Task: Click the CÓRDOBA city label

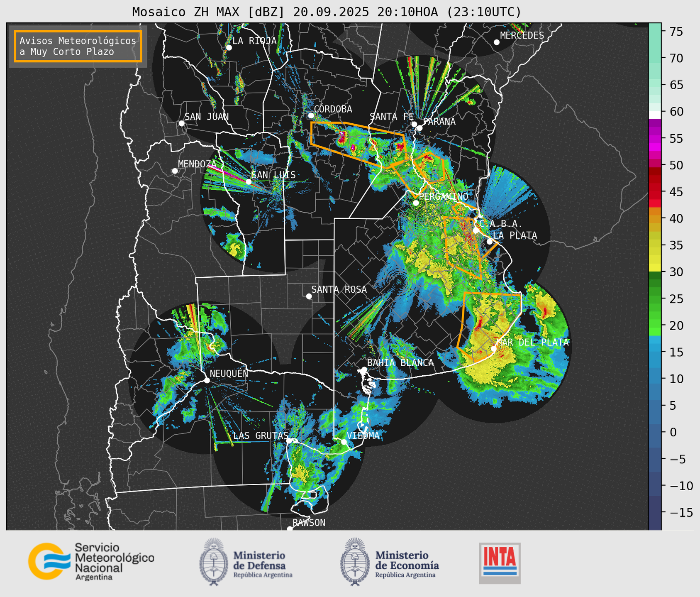Action: [333, 109]
